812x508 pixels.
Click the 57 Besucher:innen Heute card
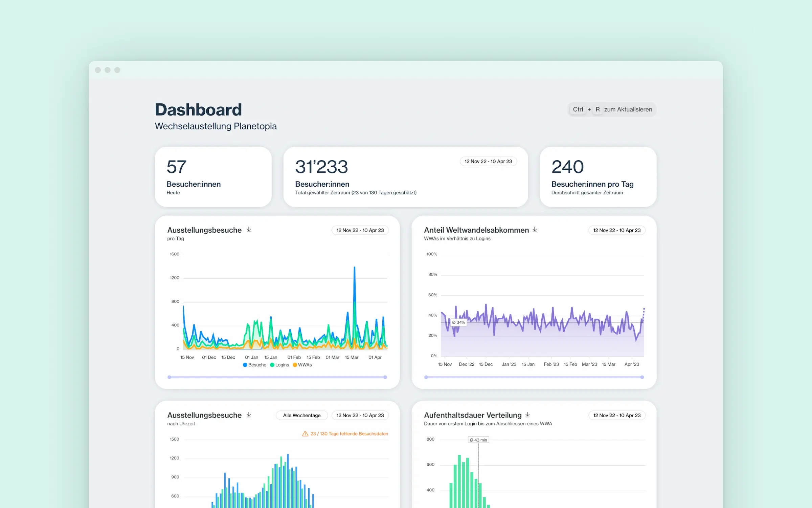pyautogui.click(x=213, y=177)
